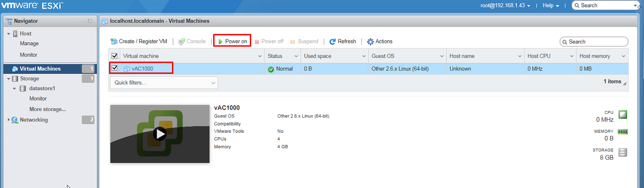Click the Navigator panel header icon
Screen dimensions: 644x188
(x=9, y=21)
